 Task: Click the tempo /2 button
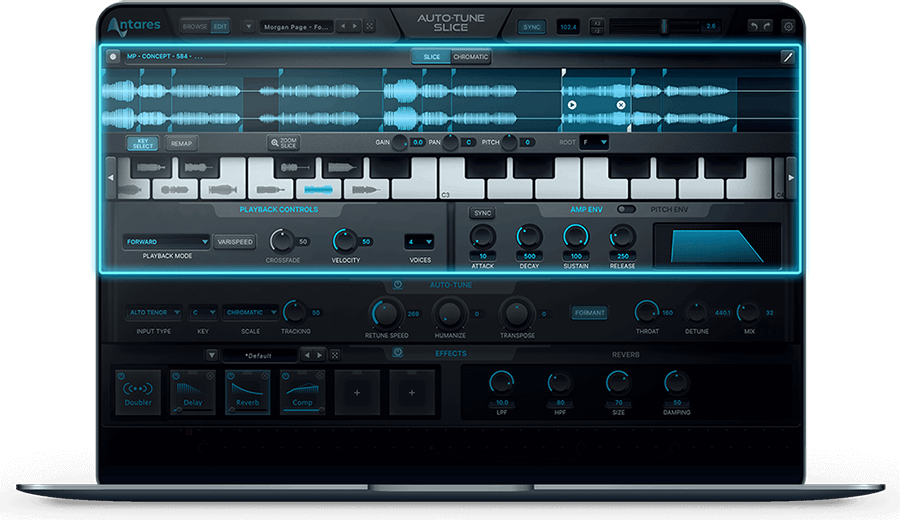click(597, 30)
